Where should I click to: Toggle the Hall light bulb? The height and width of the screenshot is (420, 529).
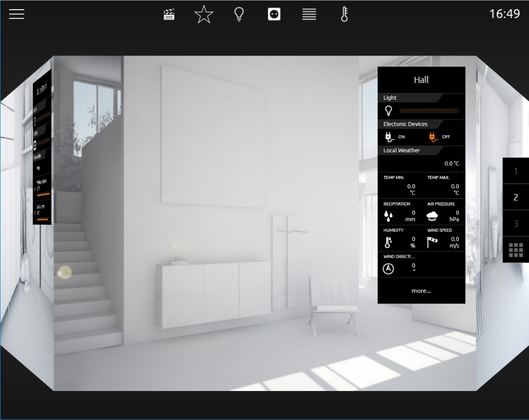click(x=389, y=111)
